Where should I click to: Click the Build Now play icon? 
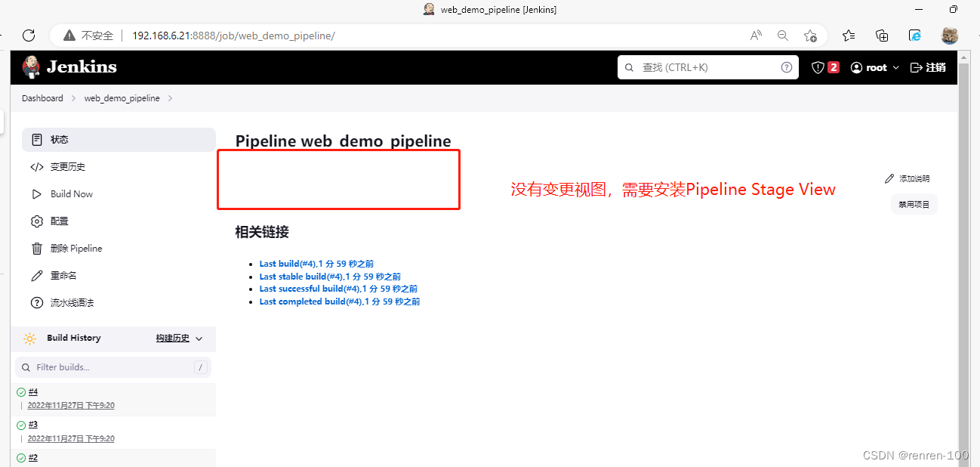tap(37, 194)
